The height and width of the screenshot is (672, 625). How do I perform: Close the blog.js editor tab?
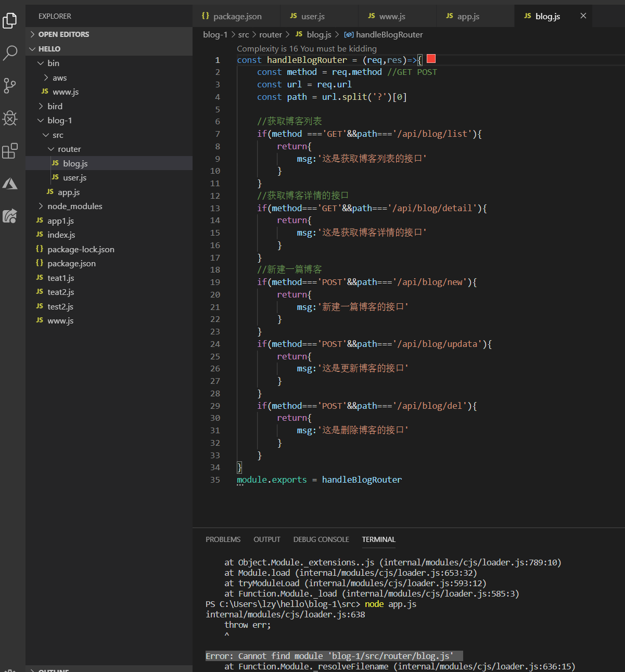[583, 16]
